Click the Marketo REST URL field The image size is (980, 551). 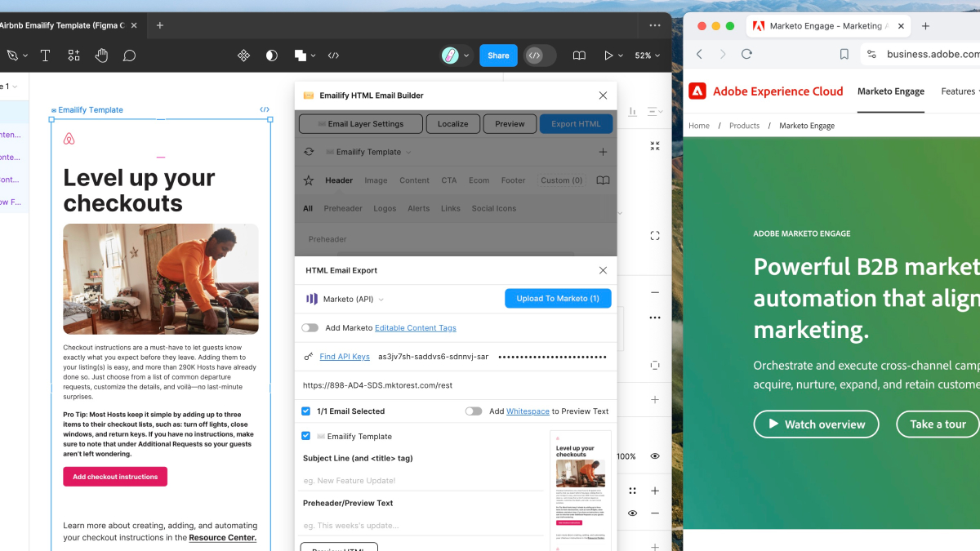(456, 385)
